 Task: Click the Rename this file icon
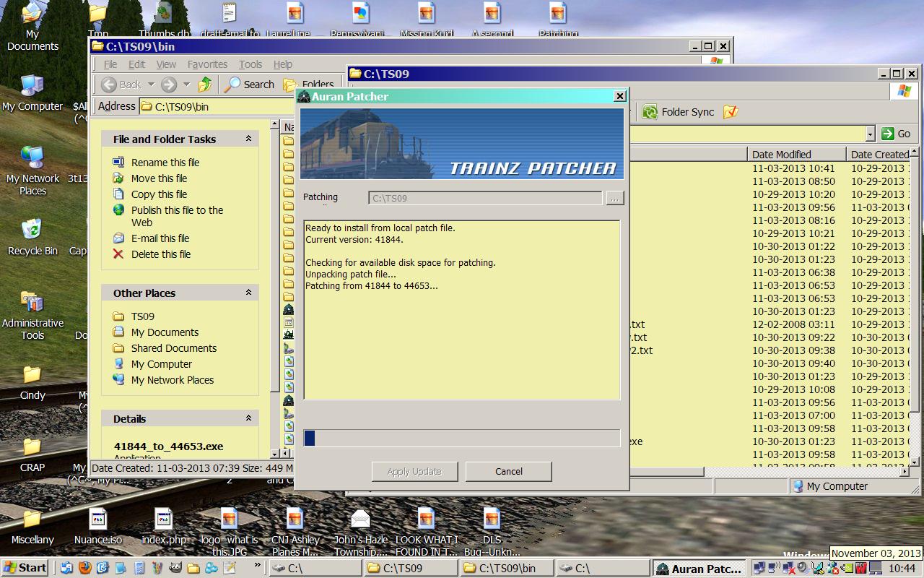click(x=118, y=163)
